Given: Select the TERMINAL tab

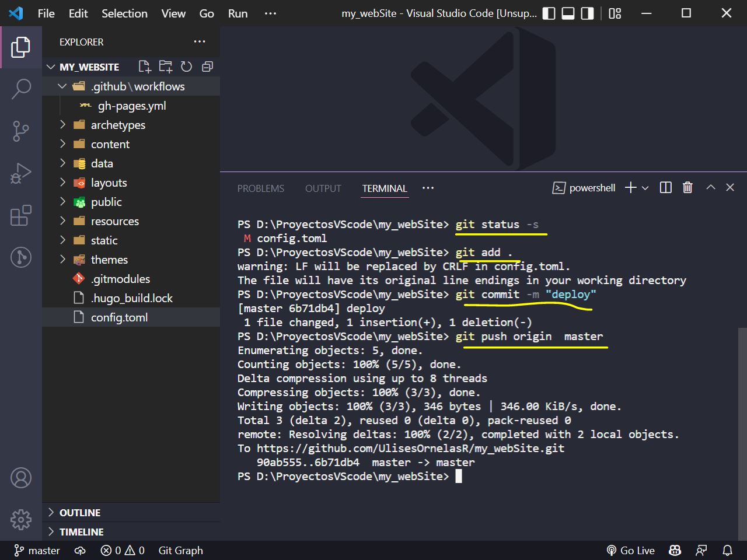Looking at the screenshot, I should 385,188.
